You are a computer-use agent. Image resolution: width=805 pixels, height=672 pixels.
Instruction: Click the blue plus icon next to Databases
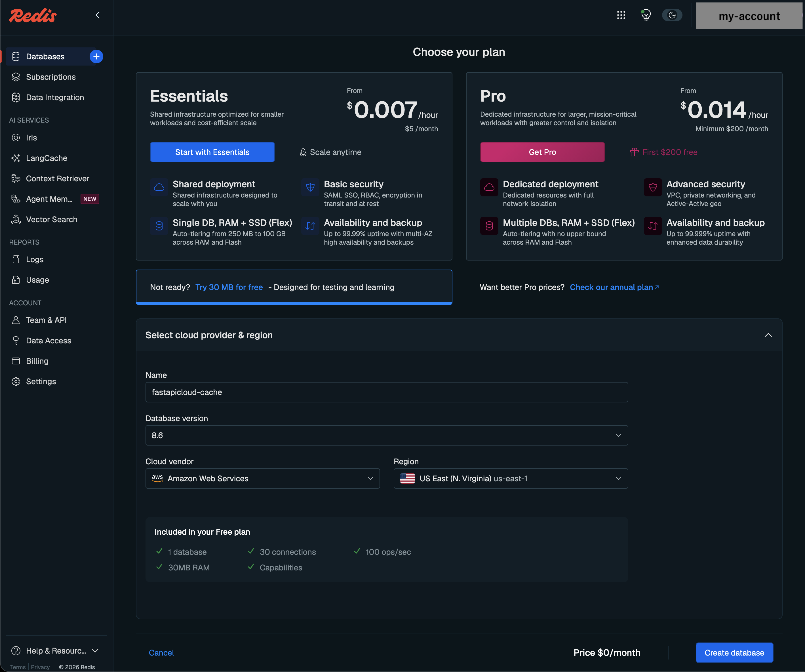pyautogui.click(x=96, y=56)
